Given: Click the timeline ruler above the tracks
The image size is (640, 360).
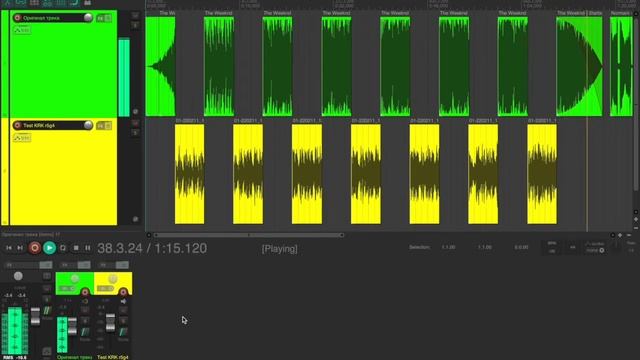Looking at the screenshot, I should (390, 4).
